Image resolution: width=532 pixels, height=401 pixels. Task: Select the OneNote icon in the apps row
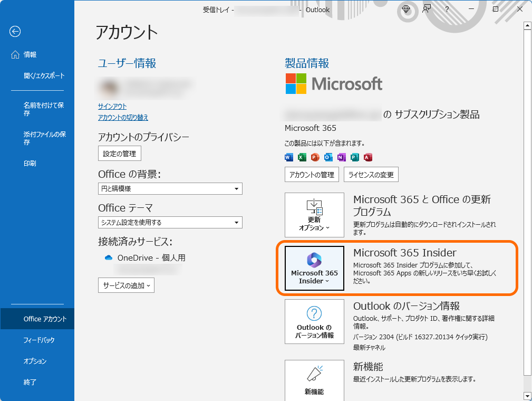coord(341,157)
